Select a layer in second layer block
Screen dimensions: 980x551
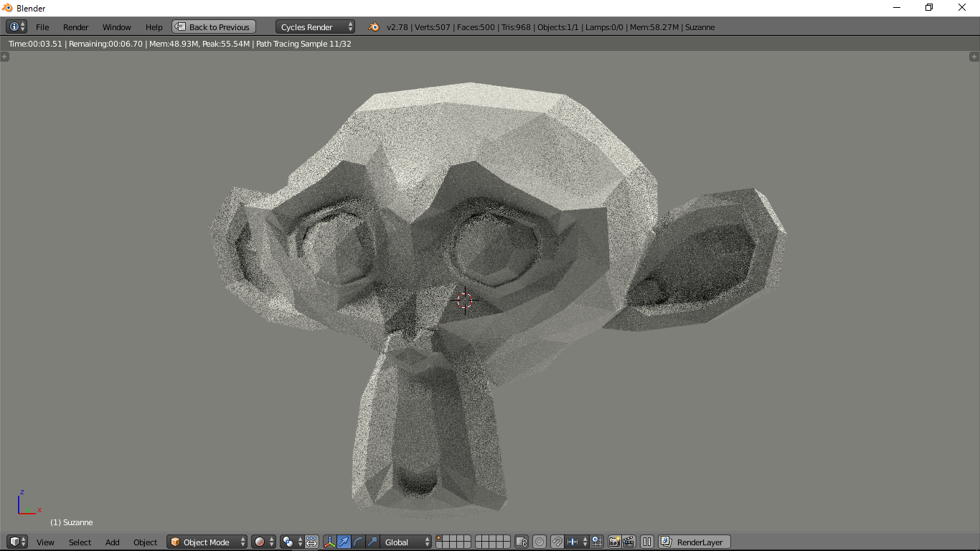pos(493,542)
